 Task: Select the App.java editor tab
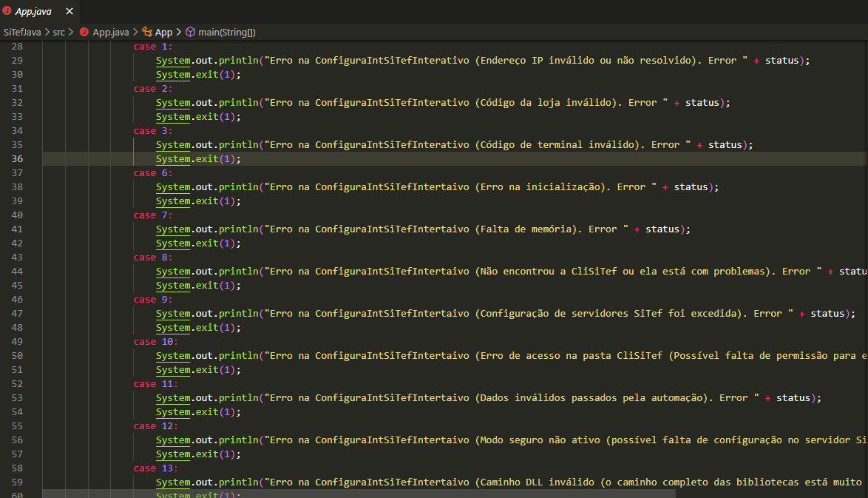point(38,11)
